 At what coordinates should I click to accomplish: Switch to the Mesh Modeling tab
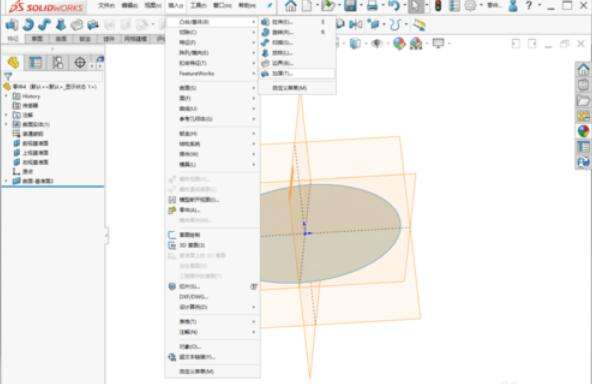[136, 39]
